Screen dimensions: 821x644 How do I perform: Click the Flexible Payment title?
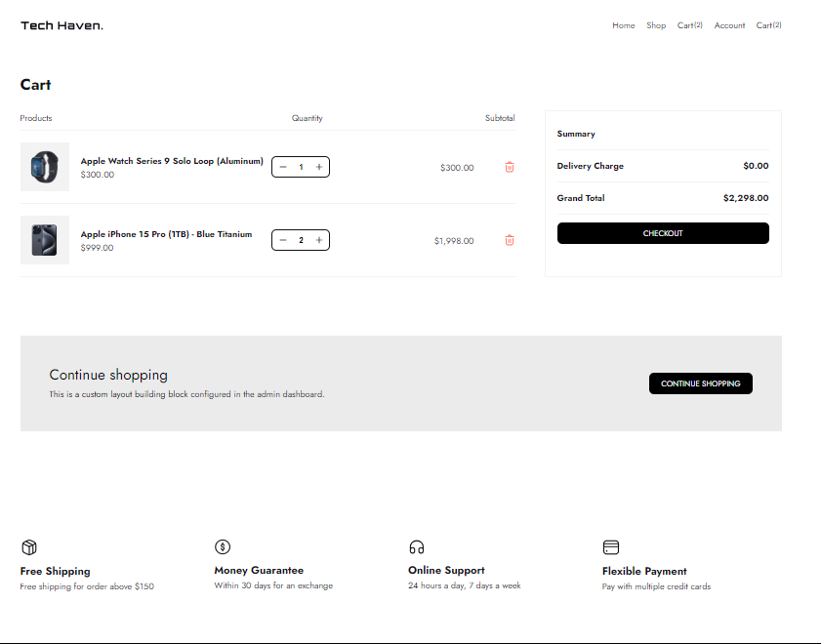(x=644, y=571)
